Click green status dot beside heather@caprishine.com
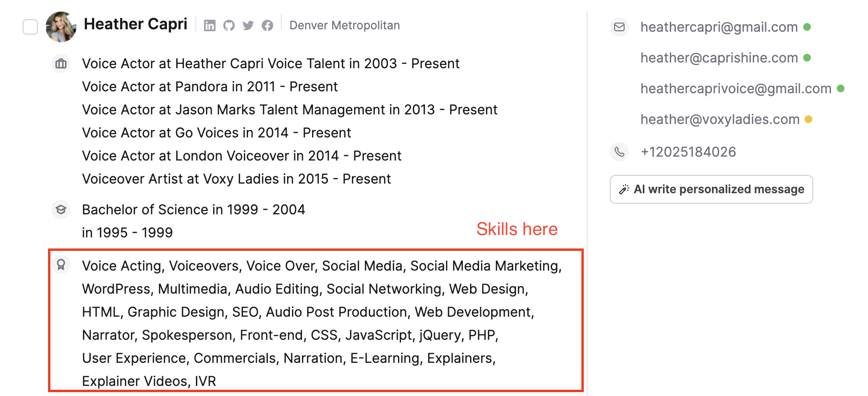Viewport: 868px width, 396px height. click(807, 58)
